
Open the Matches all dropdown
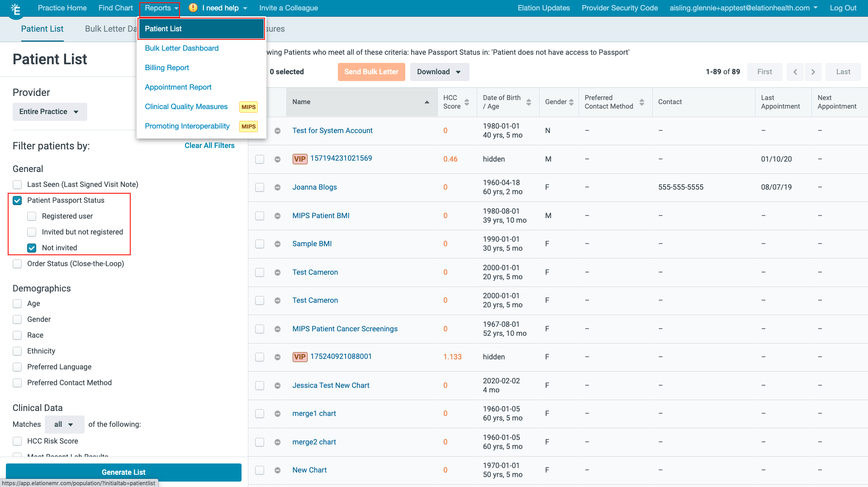[64, 425]
